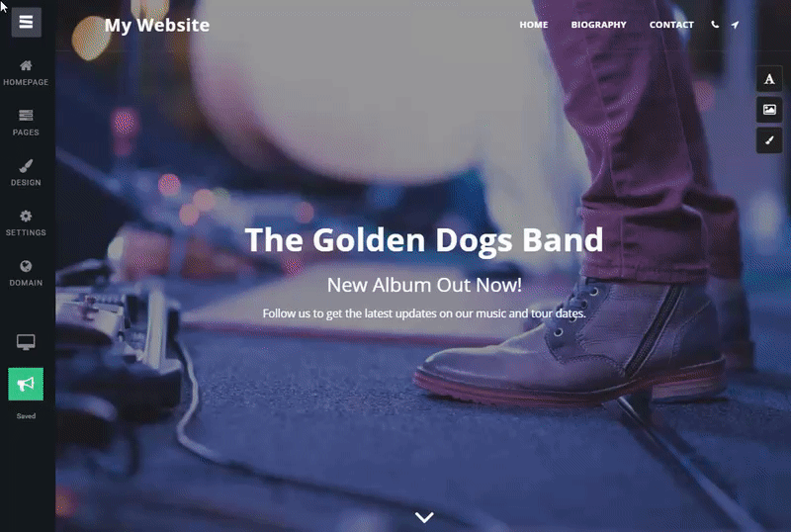This screenshot has width=791, height=532.
Task: Click the phone icon in header
Action: pos(715,25)
